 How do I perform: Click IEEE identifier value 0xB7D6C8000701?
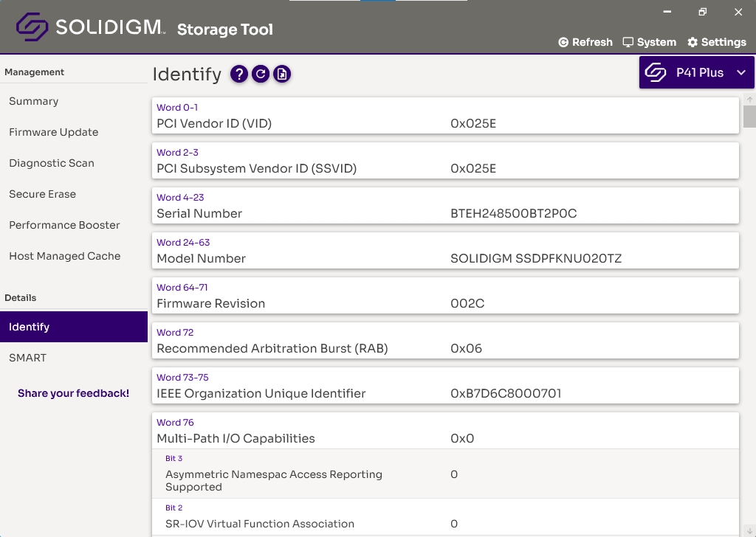[x=506, y=393]
